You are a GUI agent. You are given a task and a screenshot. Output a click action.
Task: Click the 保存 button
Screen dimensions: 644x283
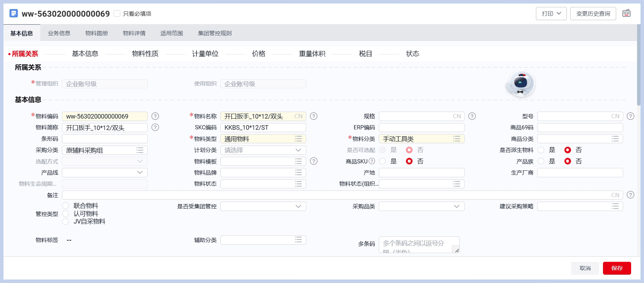coord(617,268)
